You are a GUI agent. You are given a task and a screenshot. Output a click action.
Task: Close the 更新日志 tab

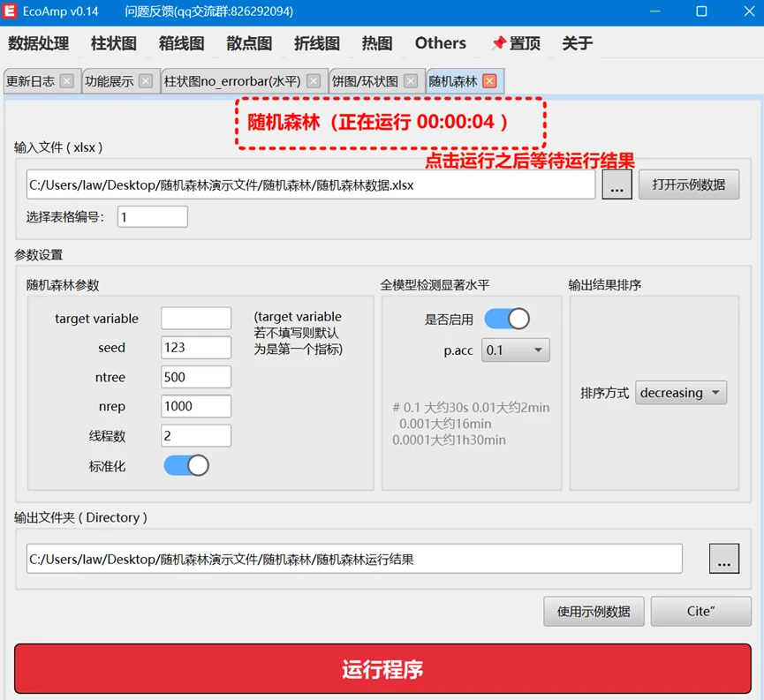[x=67, y=81]
